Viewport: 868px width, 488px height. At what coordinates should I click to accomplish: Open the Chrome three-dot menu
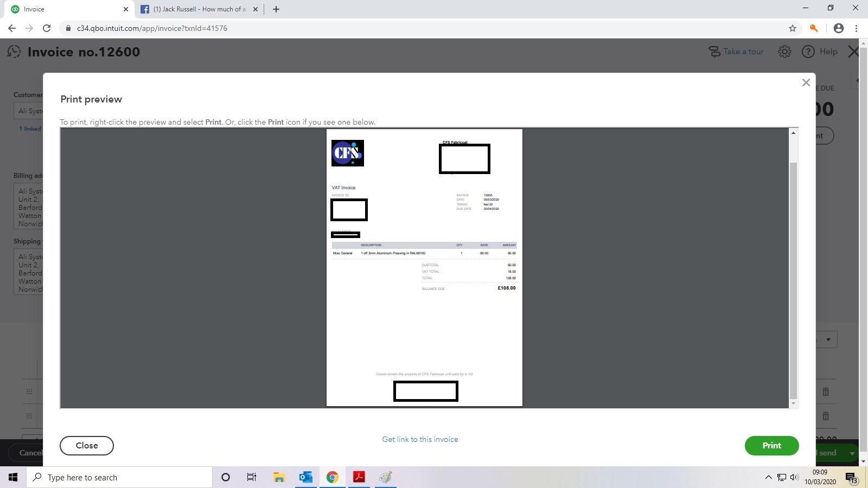857,28
